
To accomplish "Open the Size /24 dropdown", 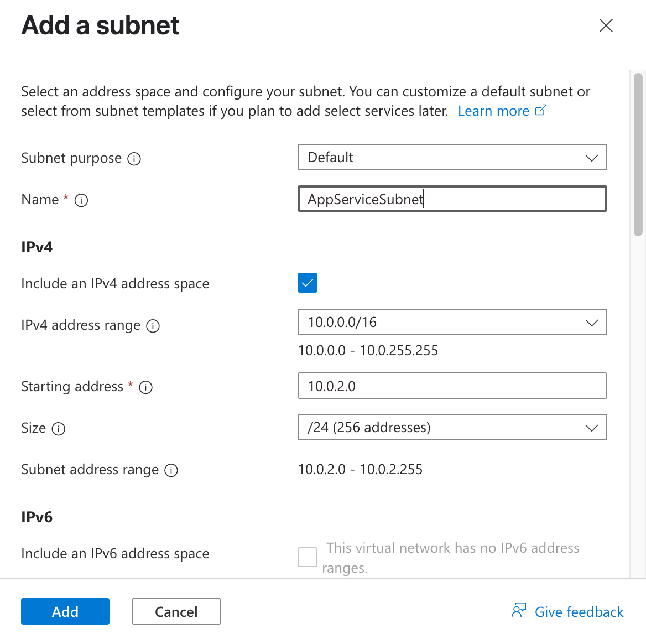I will 452,427.
